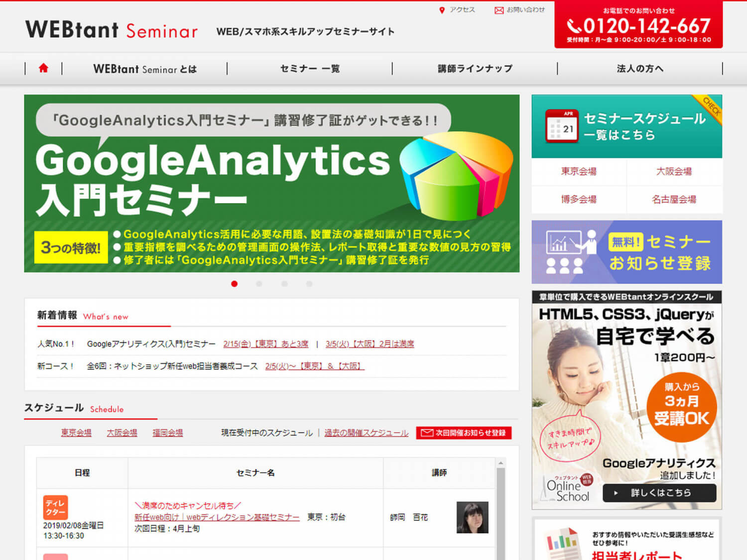Open the セミナー一覧 menu item
747x560 pixels.
pos(310,69)
